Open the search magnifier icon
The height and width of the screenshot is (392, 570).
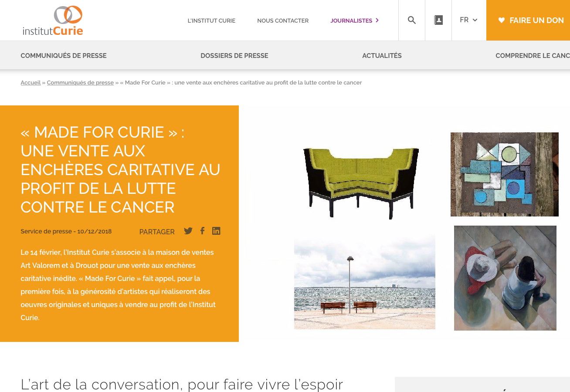pos(412,20)
